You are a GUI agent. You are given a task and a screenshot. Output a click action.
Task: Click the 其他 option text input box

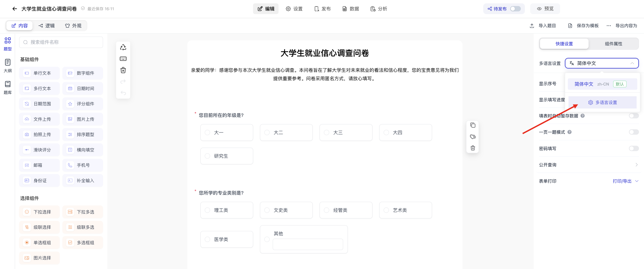308,244
